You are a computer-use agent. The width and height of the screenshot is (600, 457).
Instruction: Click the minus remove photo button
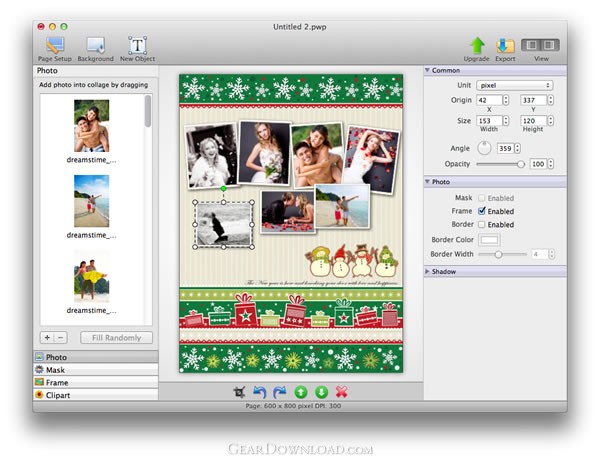[x=60, y=338]
